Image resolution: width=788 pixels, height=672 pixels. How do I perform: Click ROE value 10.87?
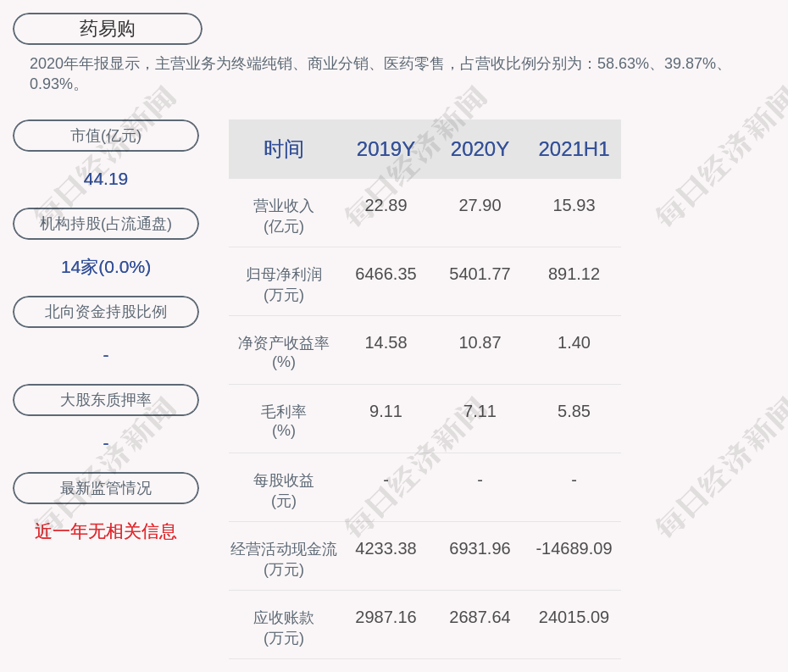click(x=480, y=343)
